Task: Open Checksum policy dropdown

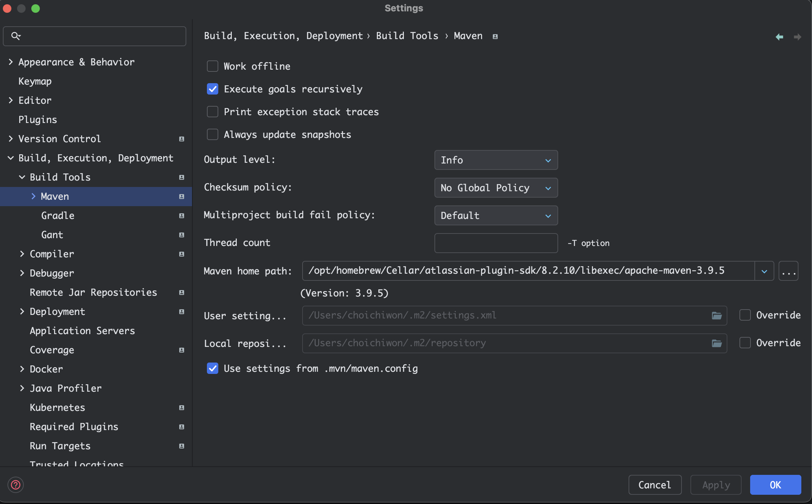Action: pyautogui.click(x=496, y=188)
